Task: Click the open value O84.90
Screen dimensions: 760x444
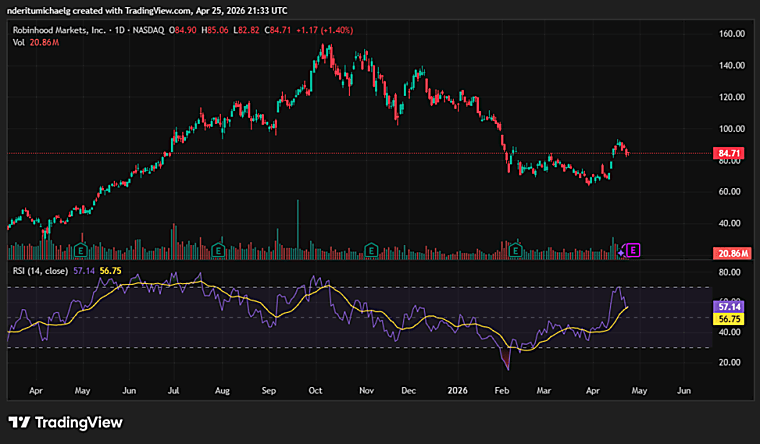Action: point(183,30)
